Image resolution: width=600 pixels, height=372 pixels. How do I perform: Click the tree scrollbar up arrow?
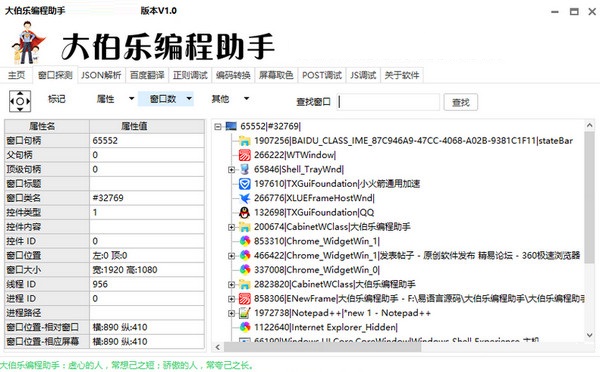click(x=590, y=125)
